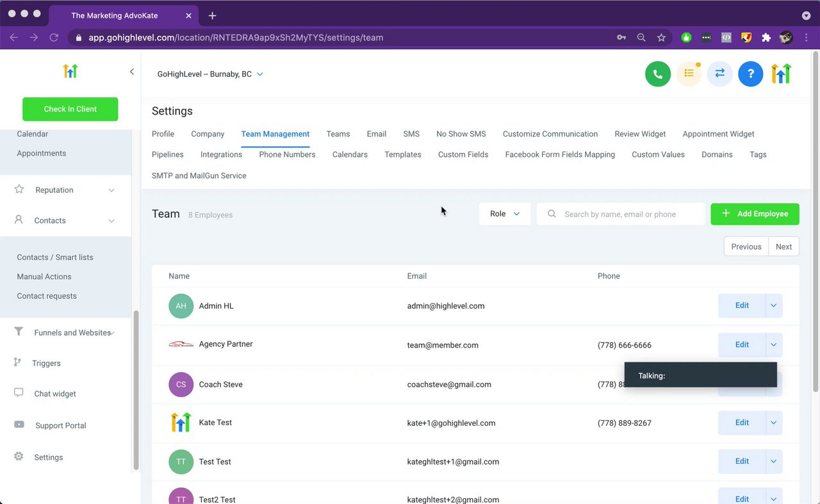This screenshot has height=504, width=820.
Task: Click the employee search field
Action: click(621, 214)
